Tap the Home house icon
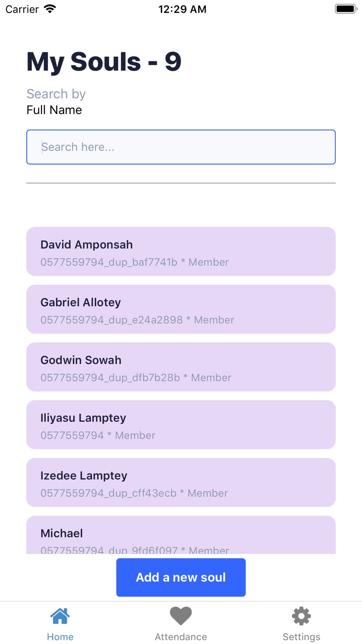 [60, 616]
